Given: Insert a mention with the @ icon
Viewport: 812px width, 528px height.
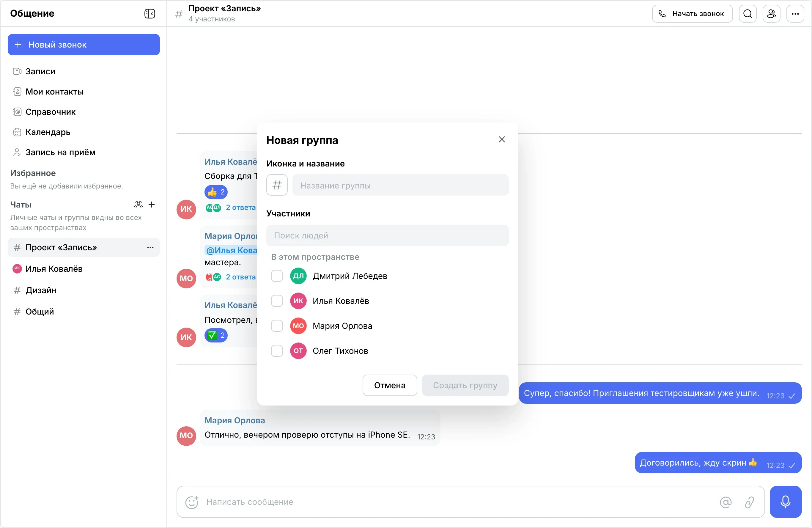Looking at the screenshot, I should coord(726,502).
